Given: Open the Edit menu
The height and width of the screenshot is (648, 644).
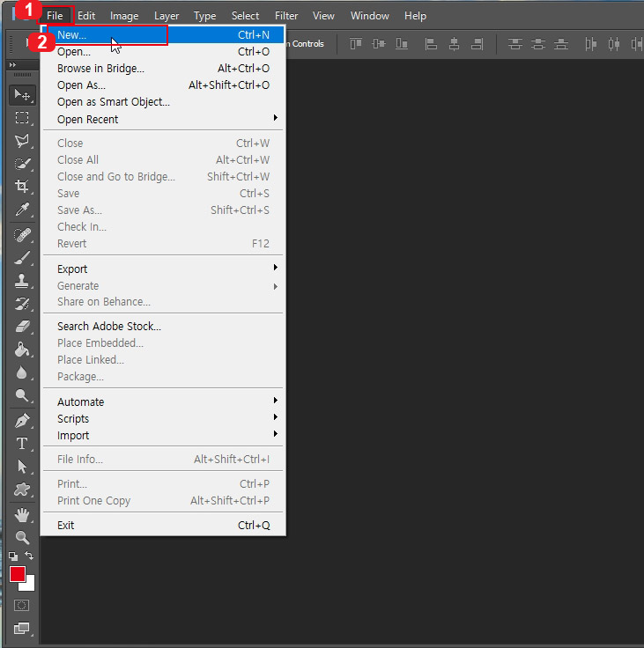Looking at the screenshot, I should coord(86,16).
